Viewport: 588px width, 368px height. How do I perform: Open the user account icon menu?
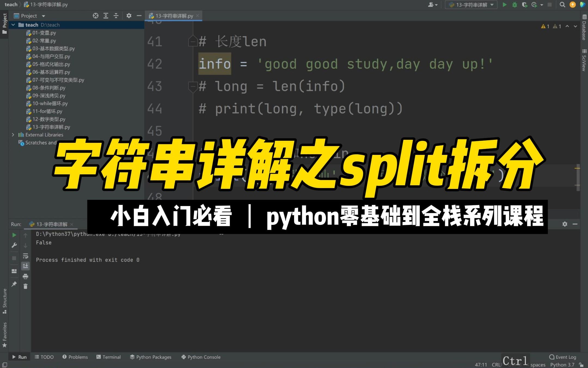point(433,5)
